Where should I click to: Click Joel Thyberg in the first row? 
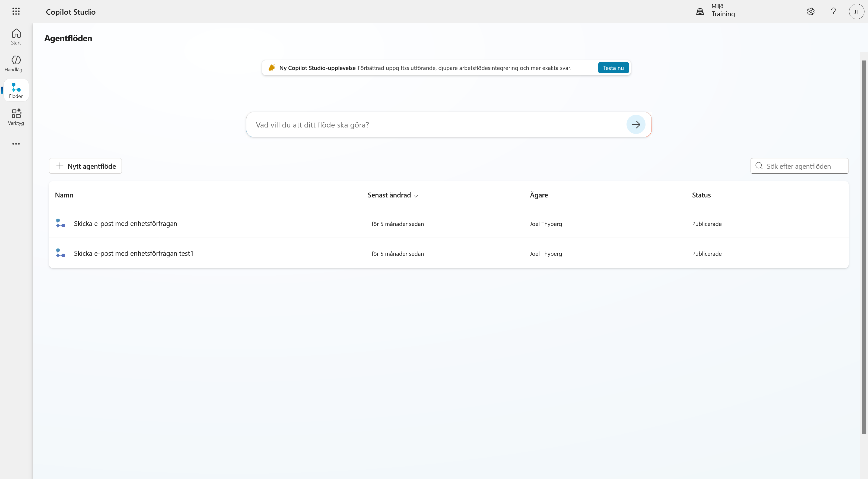point(546,224)
